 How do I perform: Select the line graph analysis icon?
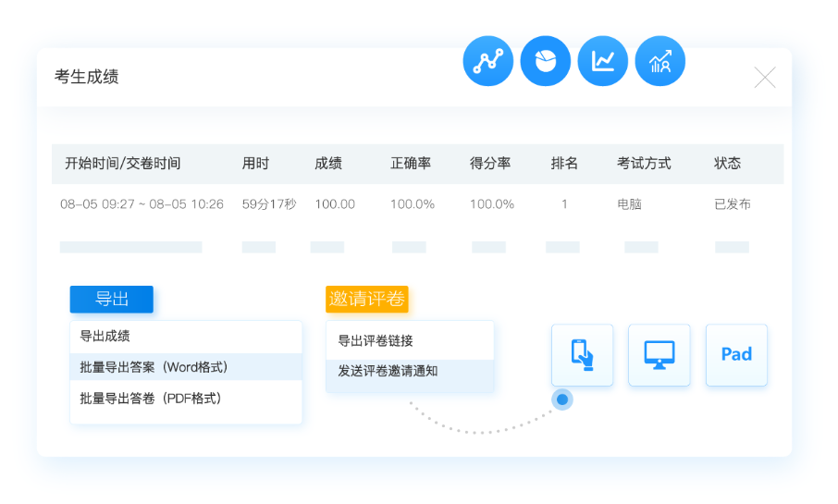point(602,62)
